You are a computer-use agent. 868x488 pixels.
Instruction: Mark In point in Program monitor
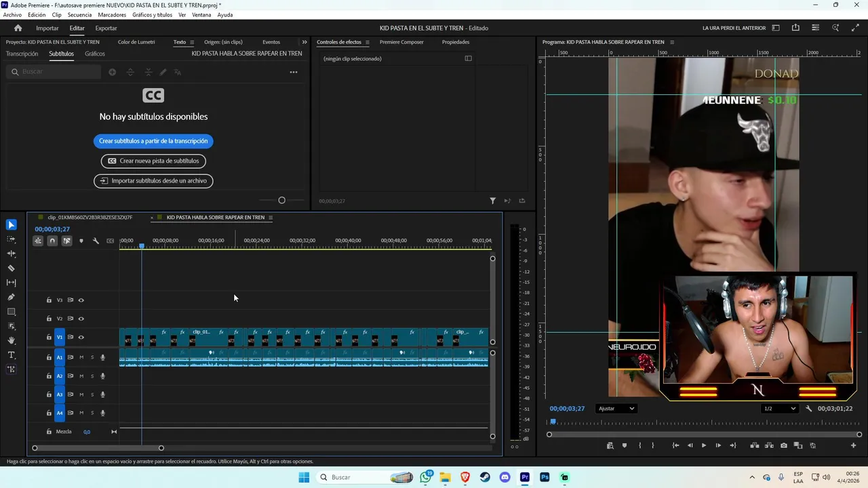coord(639,445)
